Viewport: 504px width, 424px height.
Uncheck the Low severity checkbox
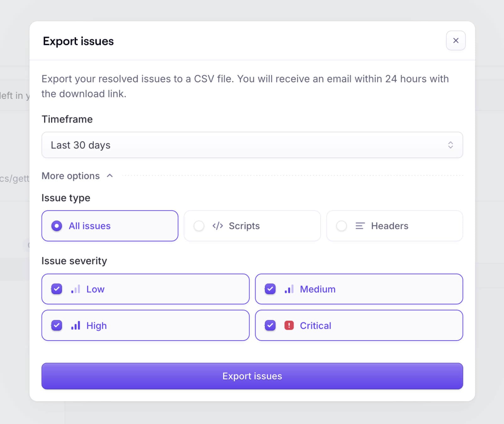click(x=57, y=289)
